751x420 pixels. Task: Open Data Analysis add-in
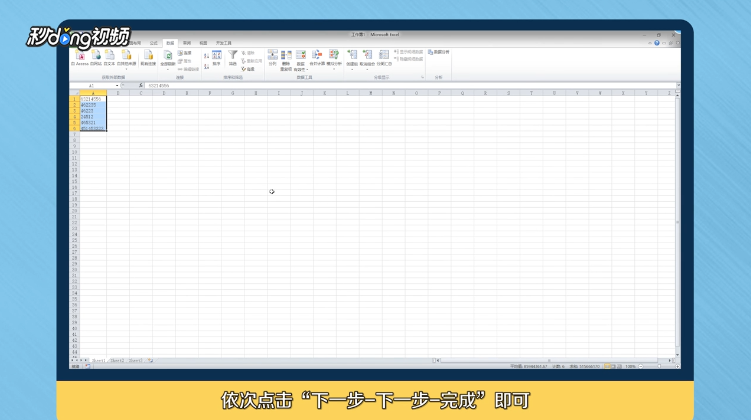coord(439,52)
